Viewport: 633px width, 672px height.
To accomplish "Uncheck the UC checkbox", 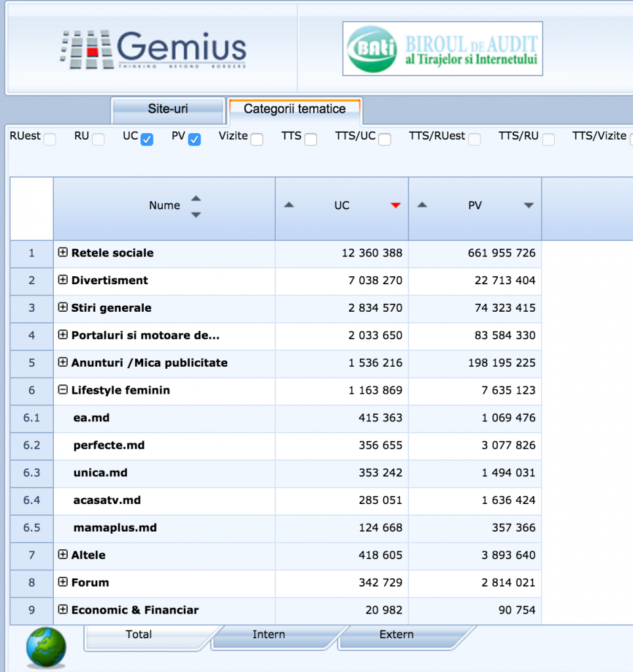I will coord(146,139).
